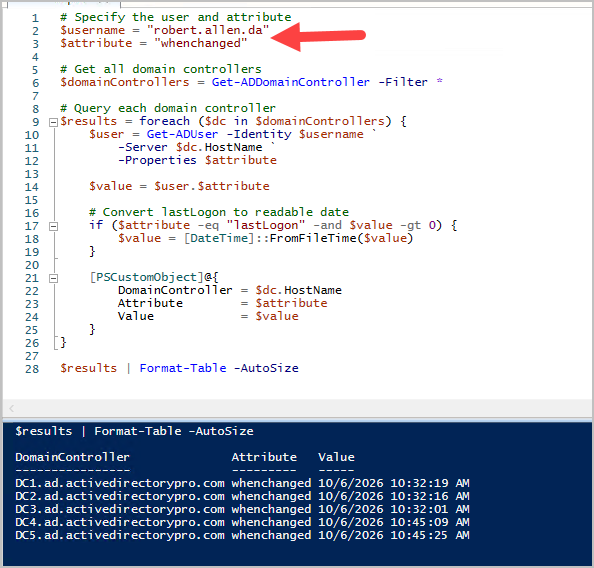Click DC2.ad.activedirectorypro.com in console output
This screenshot has width=594, height=568.
tap(120, 496)
